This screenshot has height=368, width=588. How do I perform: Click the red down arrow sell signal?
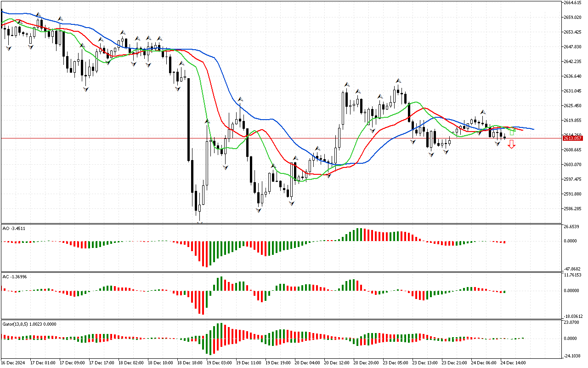pos(511,145)
